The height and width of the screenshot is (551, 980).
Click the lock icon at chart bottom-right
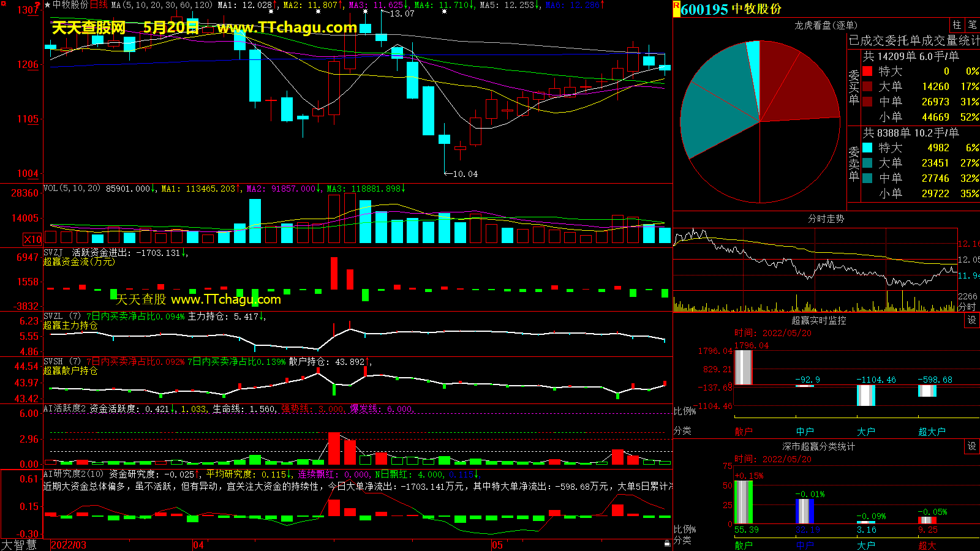pos(667,543)
